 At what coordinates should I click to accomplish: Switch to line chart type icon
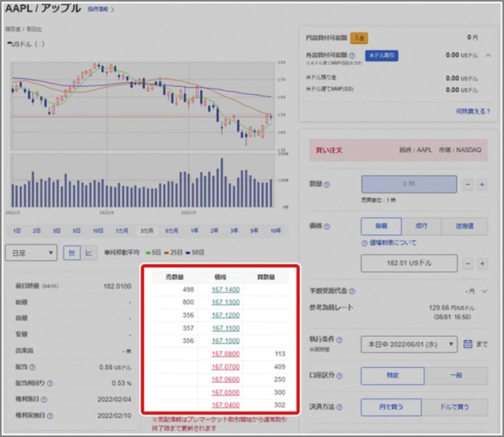(88, 253)
